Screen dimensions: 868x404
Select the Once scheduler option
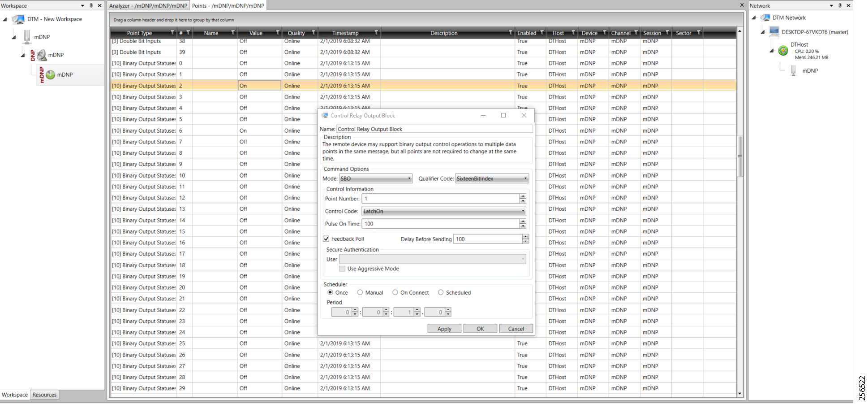coord(330,292)
